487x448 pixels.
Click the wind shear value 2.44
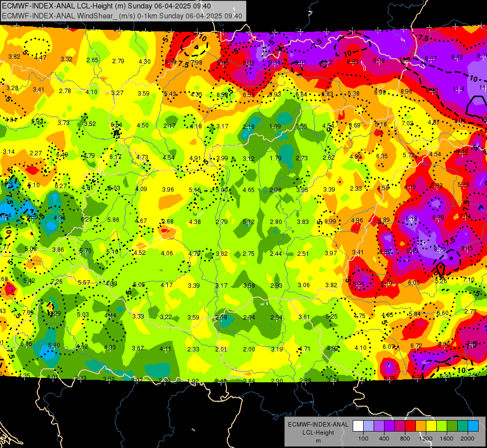[x=276, y=254]
